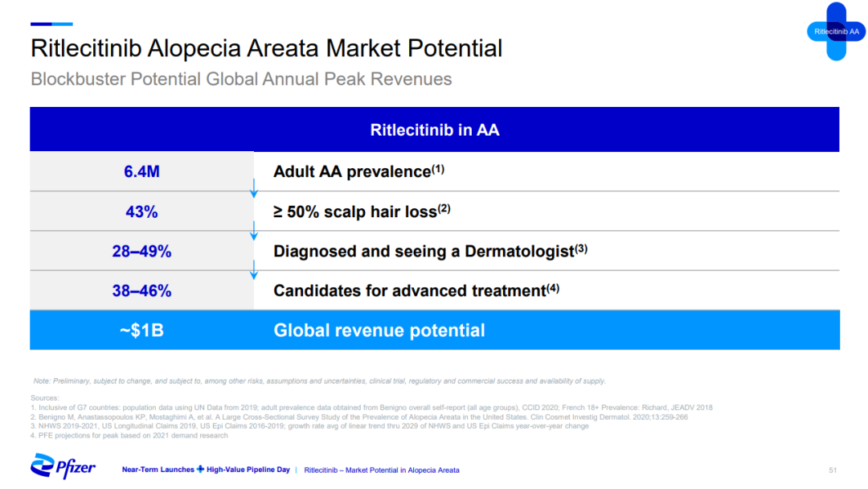
Task: Click the Pfizer logo in the footer
Action: tap(63, 466)
